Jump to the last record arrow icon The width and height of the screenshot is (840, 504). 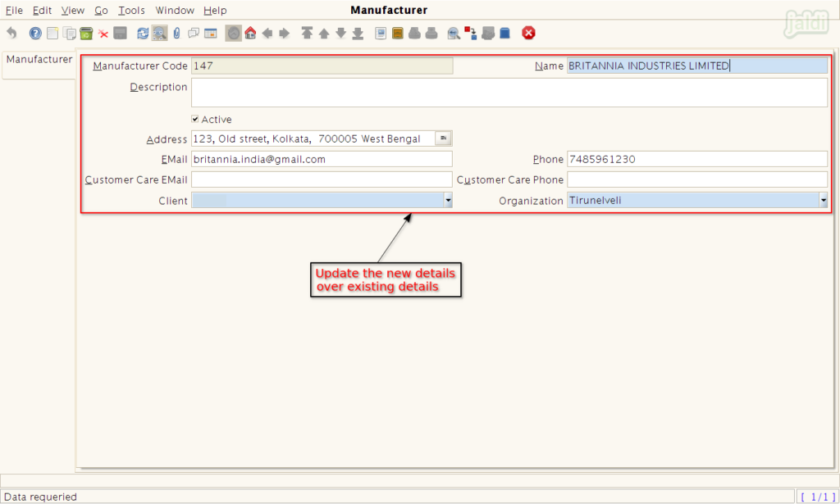pos(358,33)
